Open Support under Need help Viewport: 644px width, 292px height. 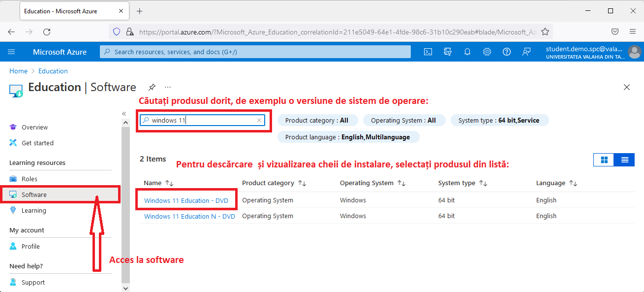click(33, 282)
